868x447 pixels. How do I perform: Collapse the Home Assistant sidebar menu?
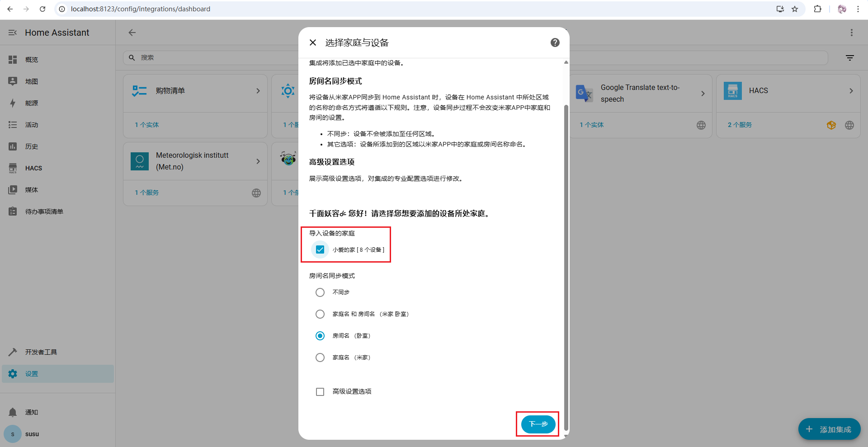(13, 33)
